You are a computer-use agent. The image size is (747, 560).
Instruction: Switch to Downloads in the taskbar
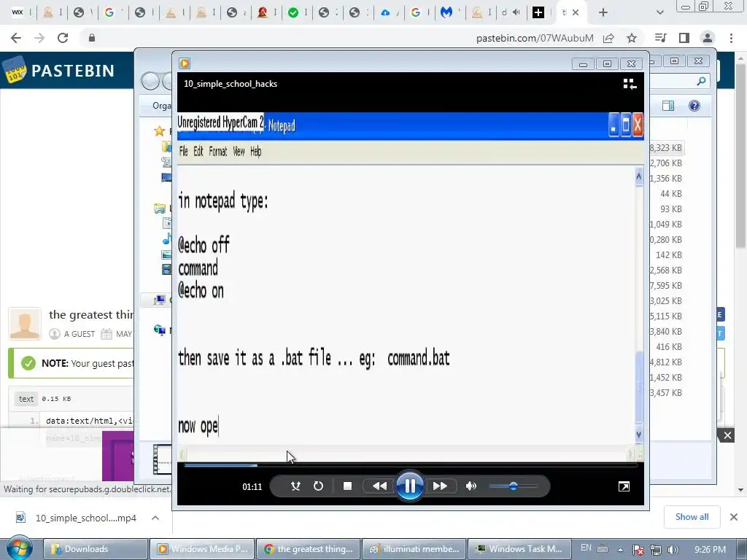96,549
